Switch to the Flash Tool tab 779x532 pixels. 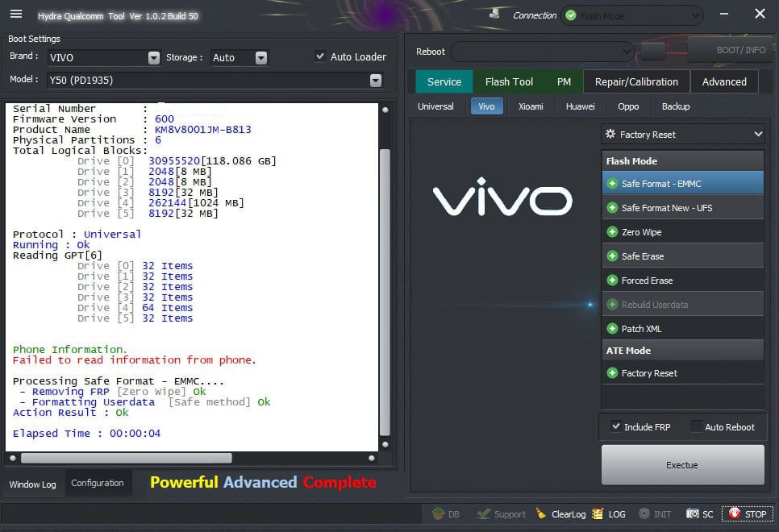(x=509, y=81)
